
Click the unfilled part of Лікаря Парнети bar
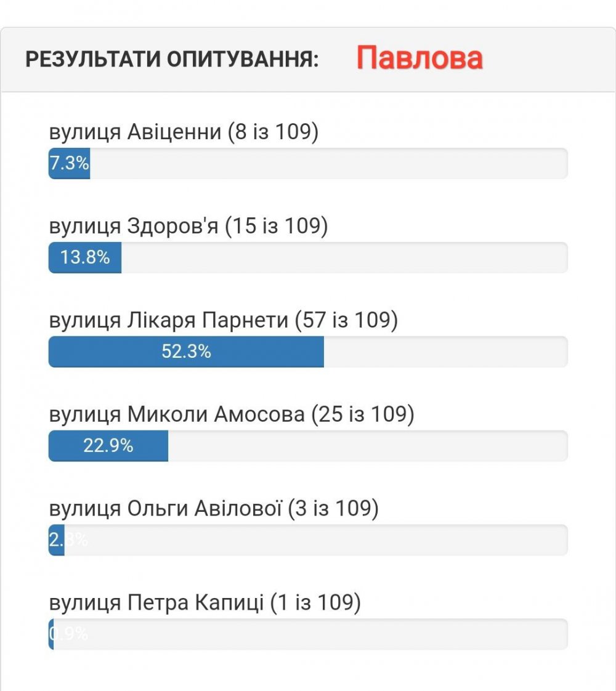pos(445,352)
